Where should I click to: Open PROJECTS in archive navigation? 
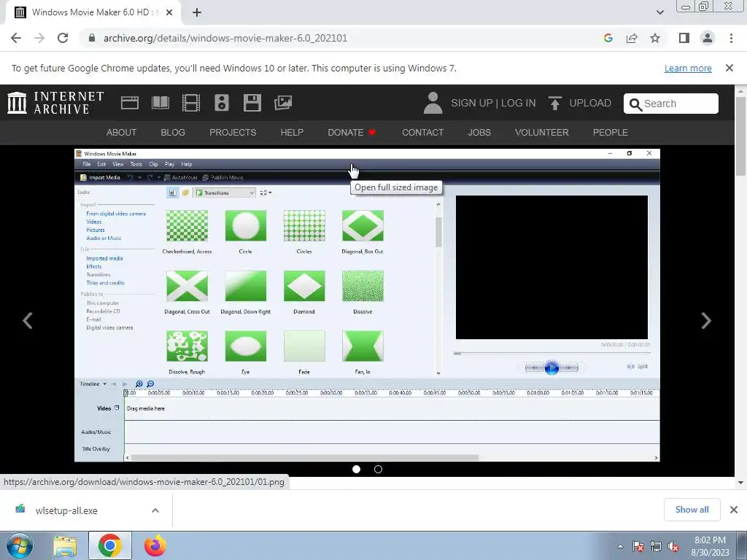233,133
